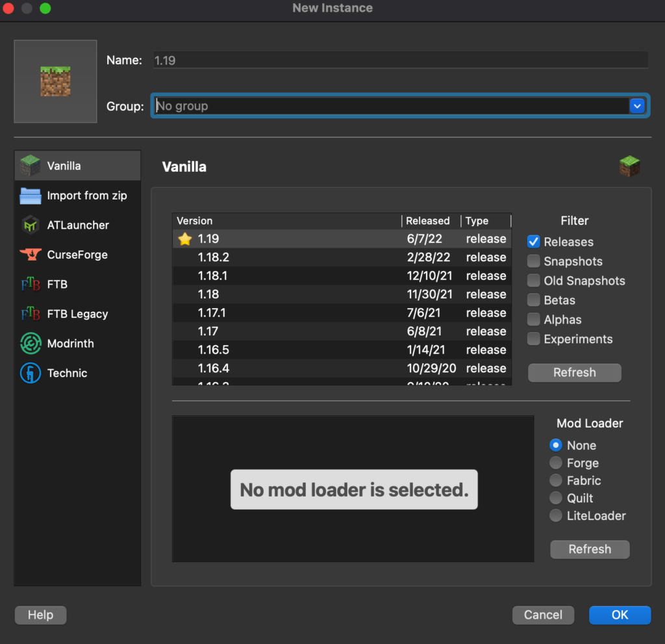Sort by Version column header
The width and height of the screenshot is (665, 644).
[x=286, y=221]
